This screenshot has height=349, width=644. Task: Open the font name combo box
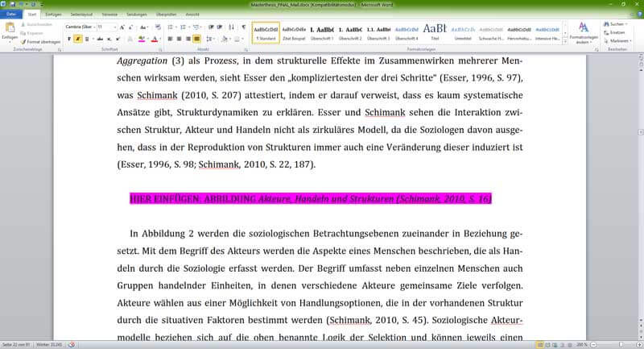[80, 27]
